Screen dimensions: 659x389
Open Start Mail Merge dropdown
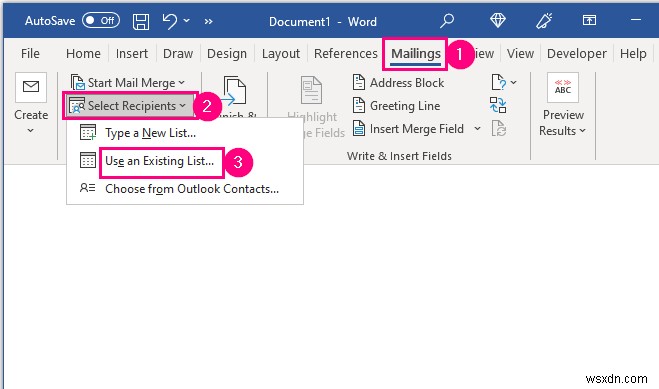click(128, 82)
